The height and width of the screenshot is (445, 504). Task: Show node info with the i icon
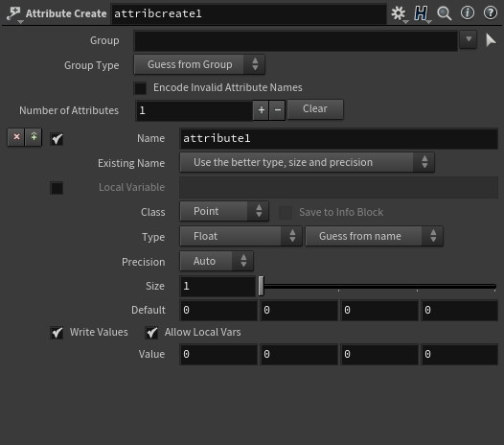coord(468,13)
